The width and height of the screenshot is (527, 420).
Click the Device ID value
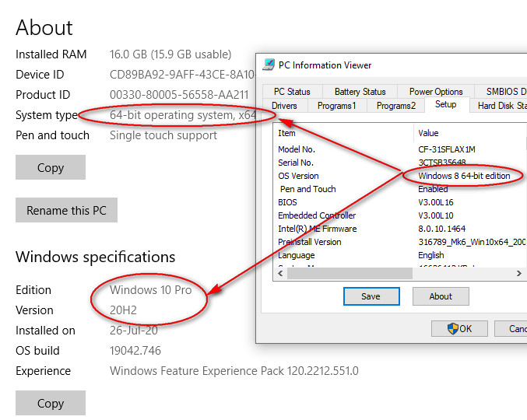(x=182, y=74)
